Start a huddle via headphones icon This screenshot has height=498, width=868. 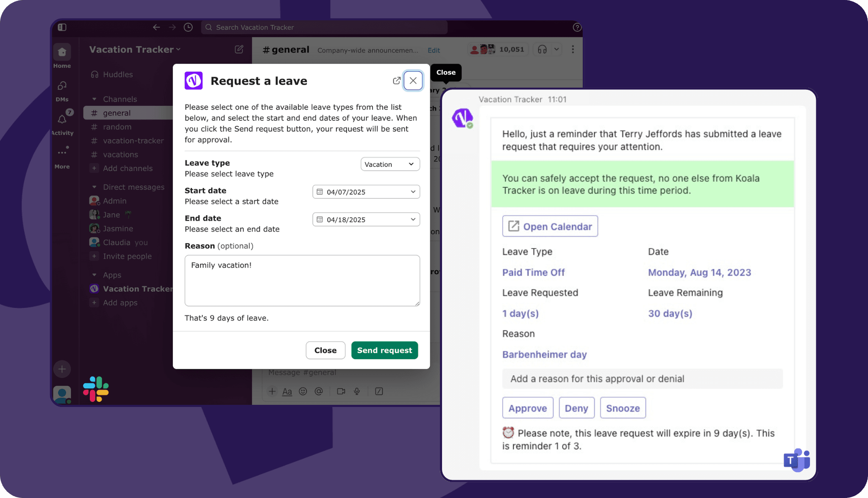(542, 50)
